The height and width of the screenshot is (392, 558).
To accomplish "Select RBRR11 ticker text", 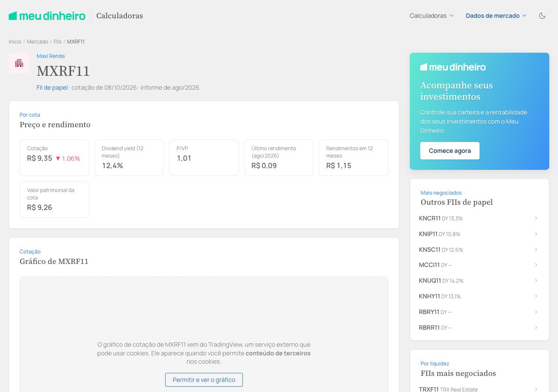I will click(429, 328).
